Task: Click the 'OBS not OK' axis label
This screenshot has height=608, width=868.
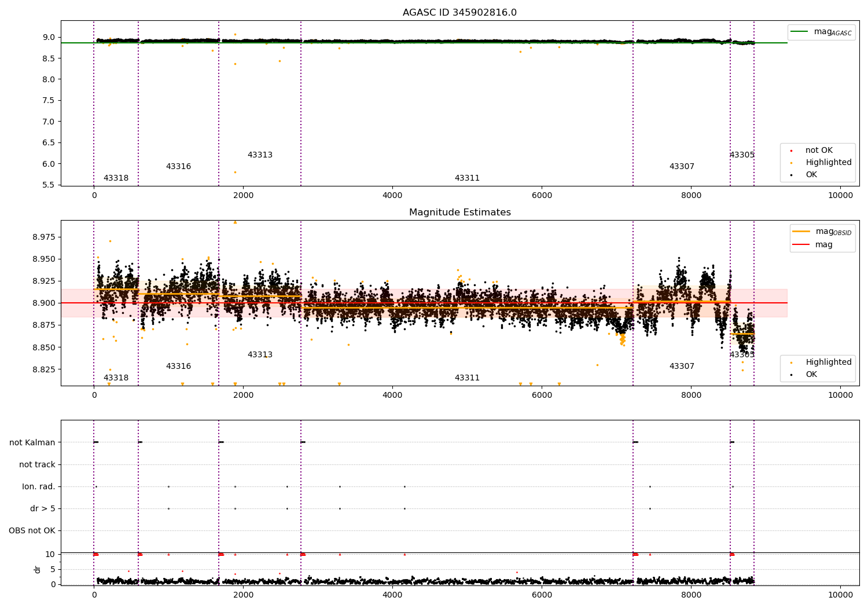Action: pos(32,530)
